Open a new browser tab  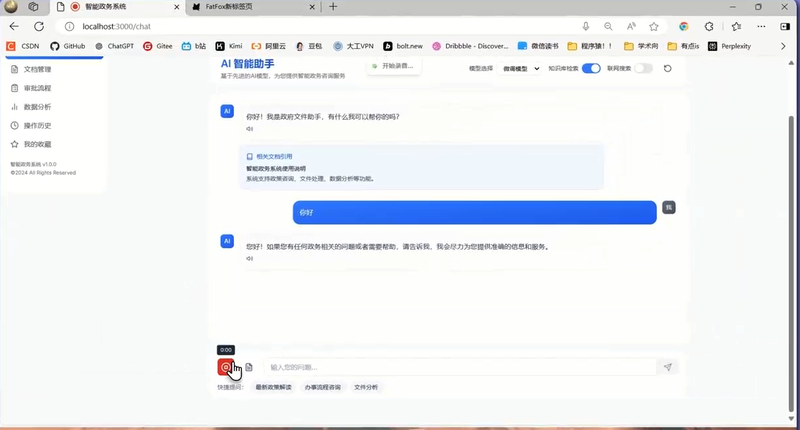click(x=333, y=7)
